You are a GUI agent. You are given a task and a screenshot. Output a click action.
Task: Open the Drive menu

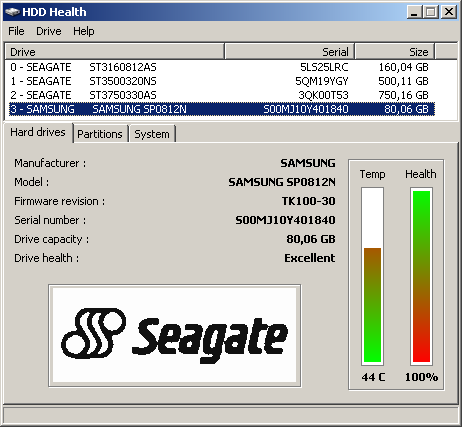[x=49, y=31]
